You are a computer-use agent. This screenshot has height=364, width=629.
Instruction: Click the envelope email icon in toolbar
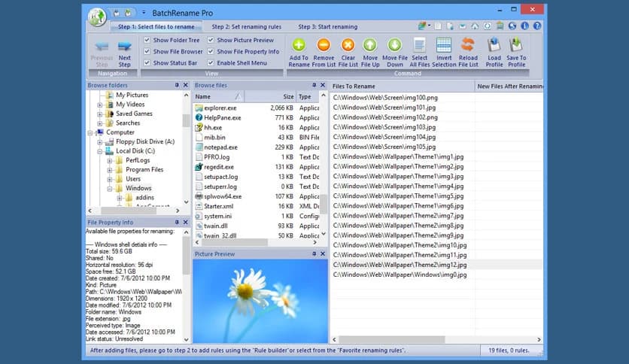pyautogui.click(x=463, y=26)
